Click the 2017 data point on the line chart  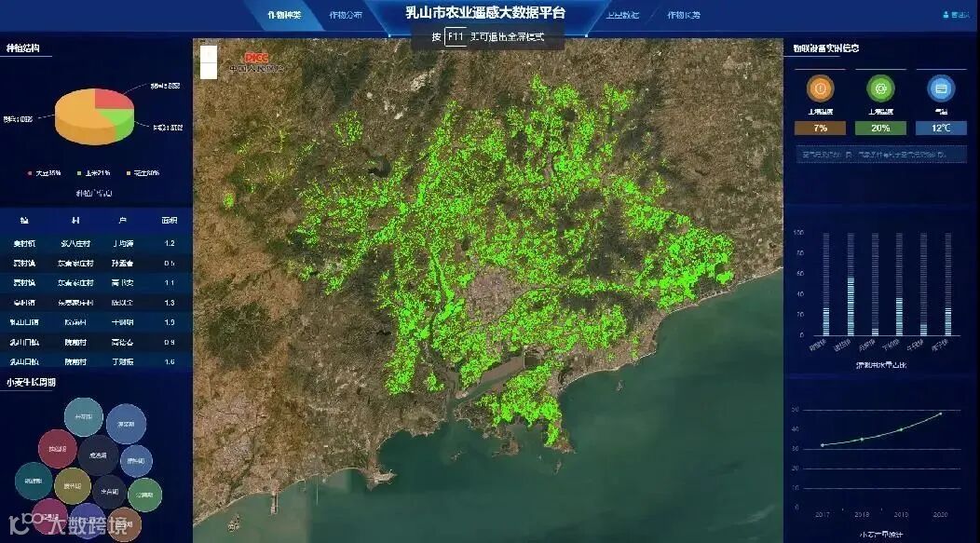coord(823,445)
